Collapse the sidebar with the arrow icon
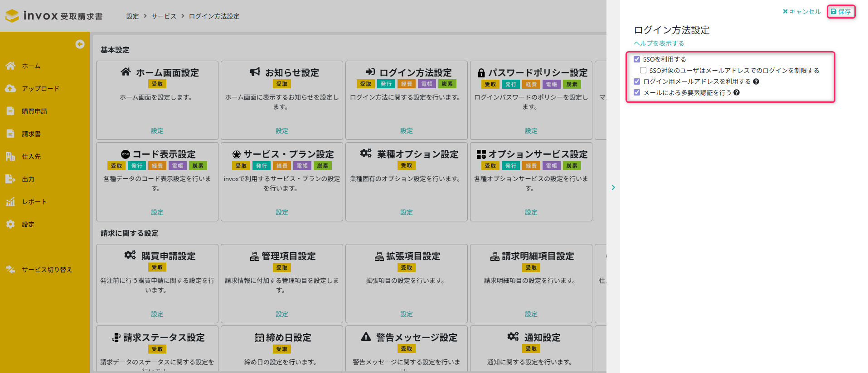The height and width of the screenshot is (373, 868). click(x=80, y=44)
